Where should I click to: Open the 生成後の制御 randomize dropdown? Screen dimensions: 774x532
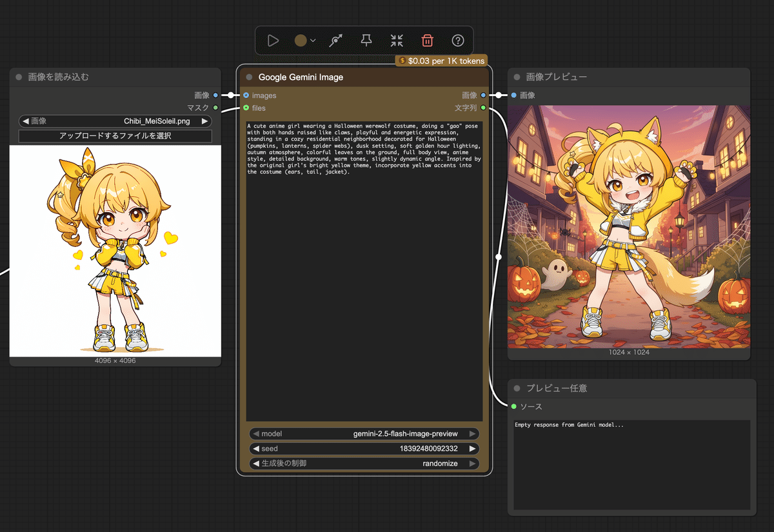pos(364,464)
